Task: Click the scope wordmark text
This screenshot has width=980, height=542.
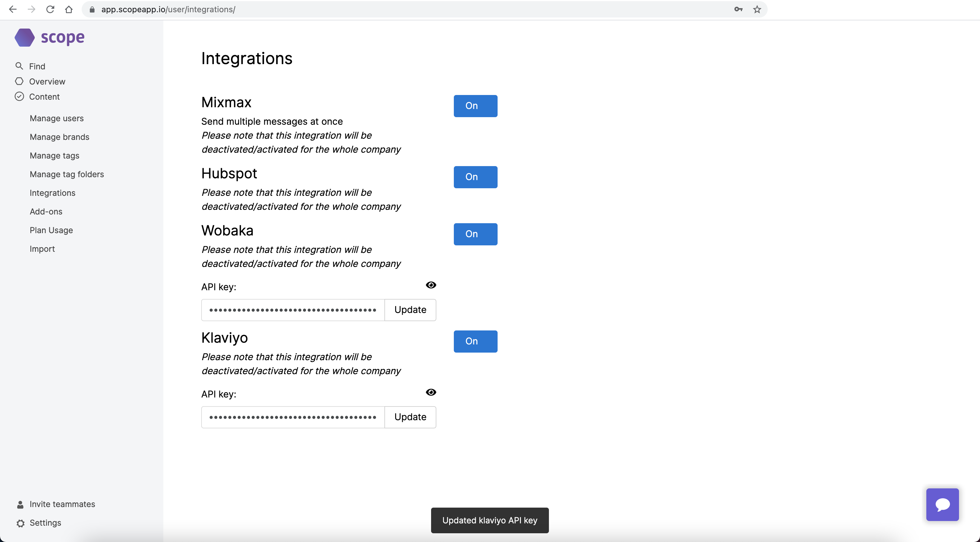Action: [62, 37]
